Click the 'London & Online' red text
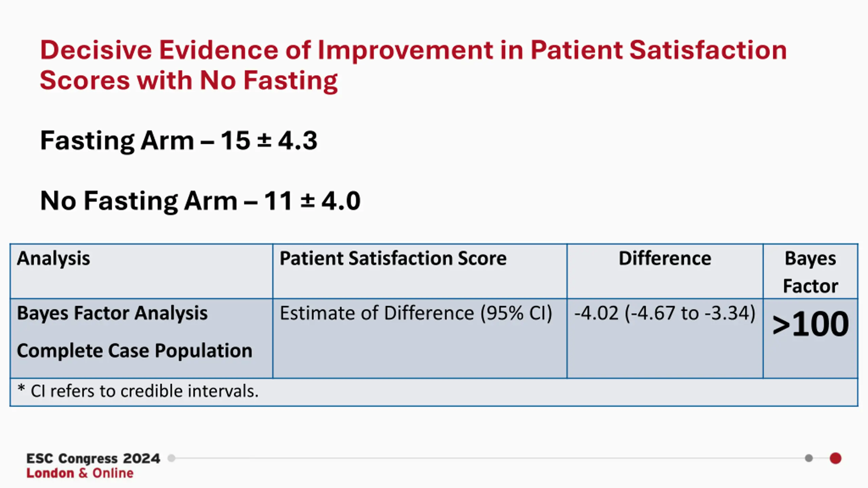Image resolution: width=868 pixels, height=488 pixels. tap(80, 473)
